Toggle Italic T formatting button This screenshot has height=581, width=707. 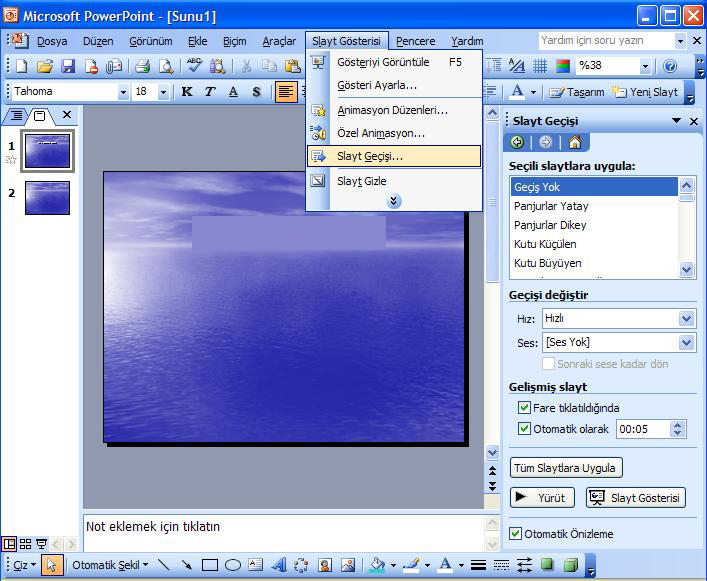pyautogui.click(x=210, y=91)
